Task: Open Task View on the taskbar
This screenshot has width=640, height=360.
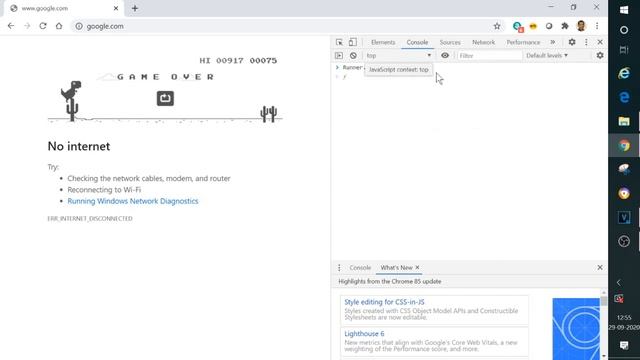Action: pos(624,50)
